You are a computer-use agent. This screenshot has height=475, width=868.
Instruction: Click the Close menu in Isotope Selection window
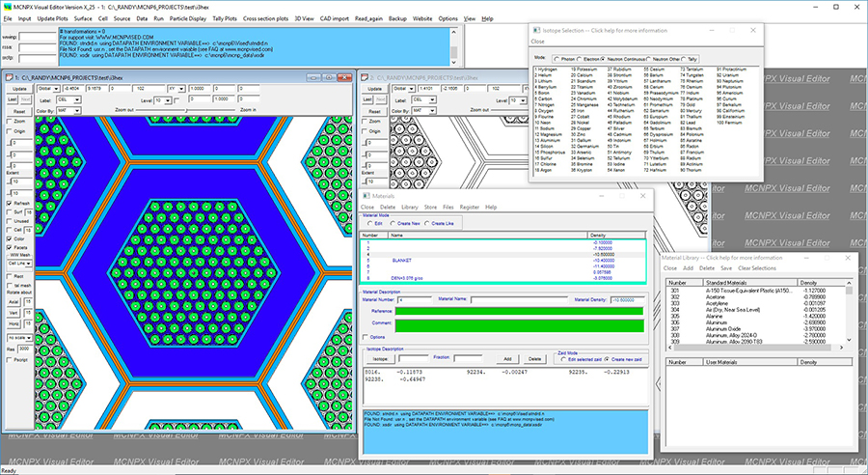pos(537,42)
